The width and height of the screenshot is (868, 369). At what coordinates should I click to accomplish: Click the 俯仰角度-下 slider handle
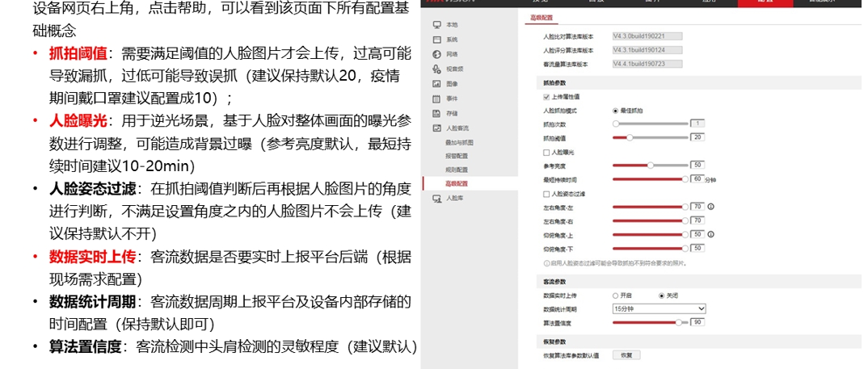pyautogui.click(x=685, y=248)
